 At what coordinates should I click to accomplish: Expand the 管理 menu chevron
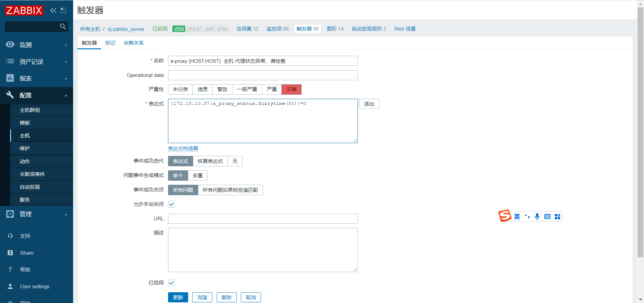66,215
